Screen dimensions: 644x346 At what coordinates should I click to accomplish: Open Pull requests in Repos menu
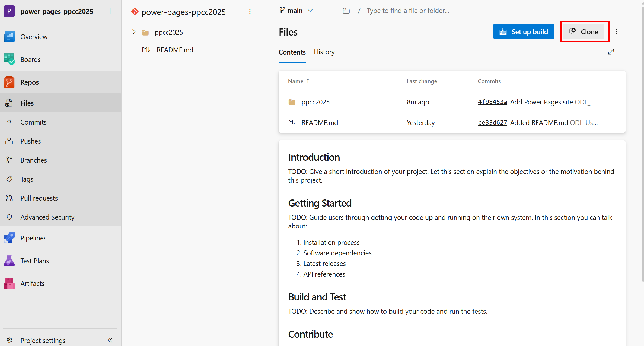click(39, 198)
